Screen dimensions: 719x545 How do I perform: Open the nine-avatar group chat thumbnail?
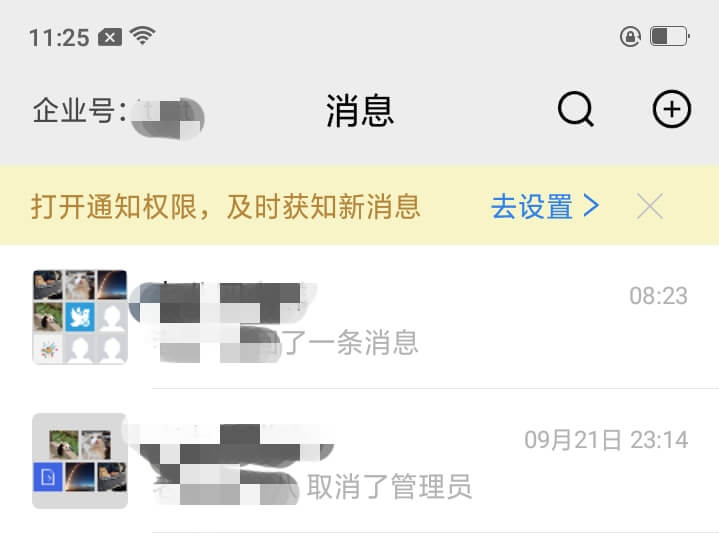80,317
